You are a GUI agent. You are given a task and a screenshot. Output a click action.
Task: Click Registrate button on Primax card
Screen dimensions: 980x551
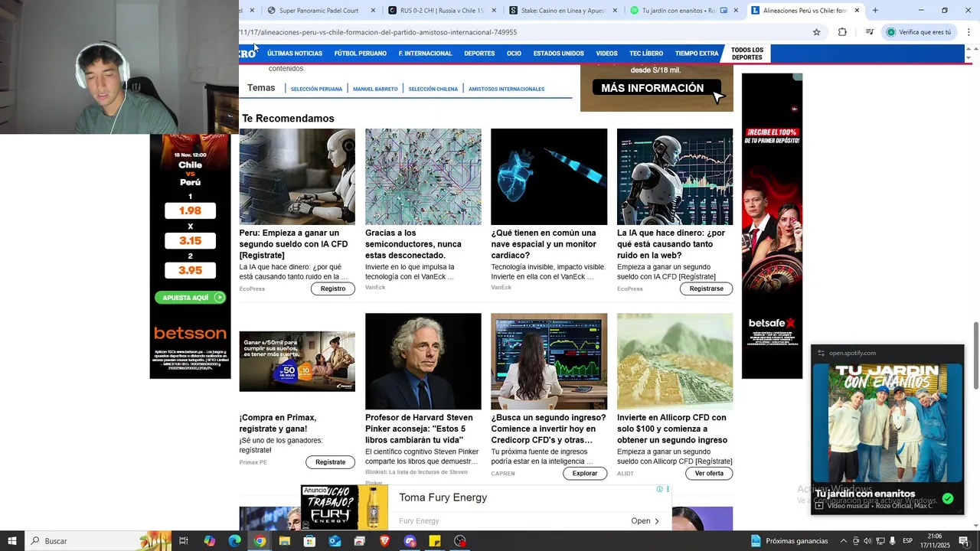click(x=330, y=462)
